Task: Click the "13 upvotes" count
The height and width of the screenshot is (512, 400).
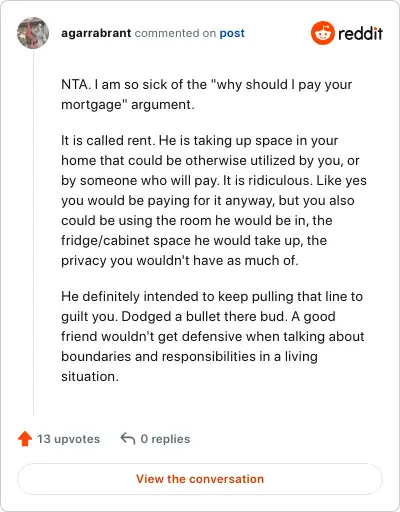Action: click(68, 439)
